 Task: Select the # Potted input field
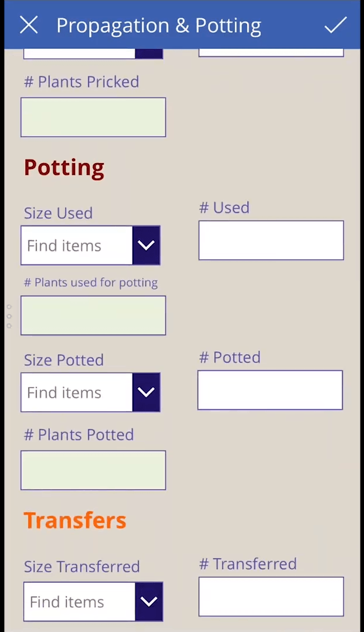tap(270, 390)
